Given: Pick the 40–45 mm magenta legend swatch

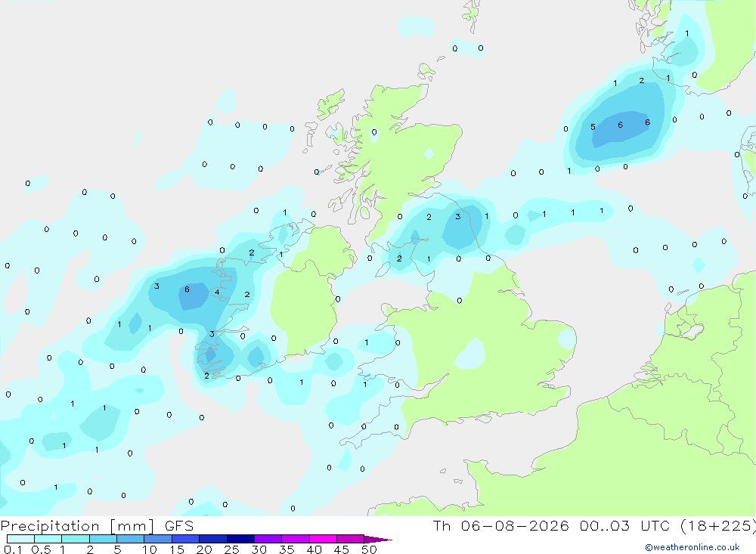Looking at the screenshot, I should click(x=323, y=539).
